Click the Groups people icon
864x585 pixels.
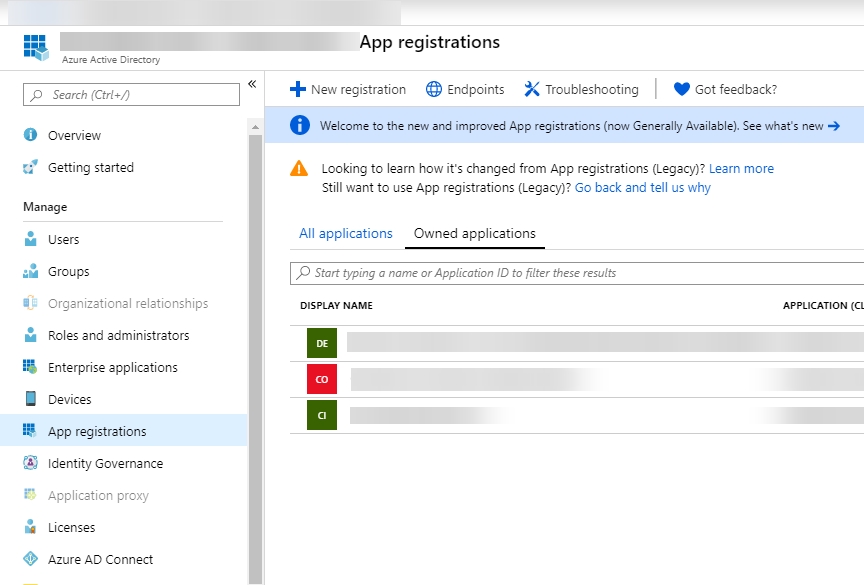30,271
